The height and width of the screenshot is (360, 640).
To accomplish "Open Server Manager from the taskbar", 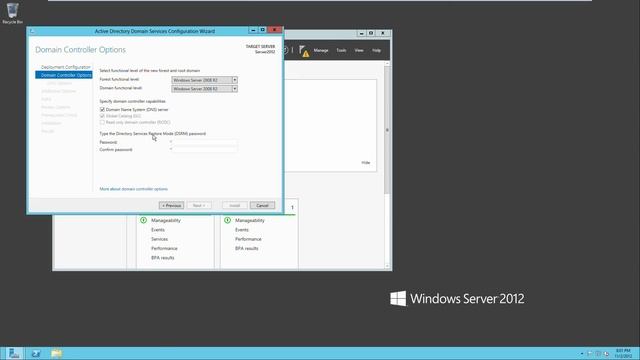I will (14, 353).
